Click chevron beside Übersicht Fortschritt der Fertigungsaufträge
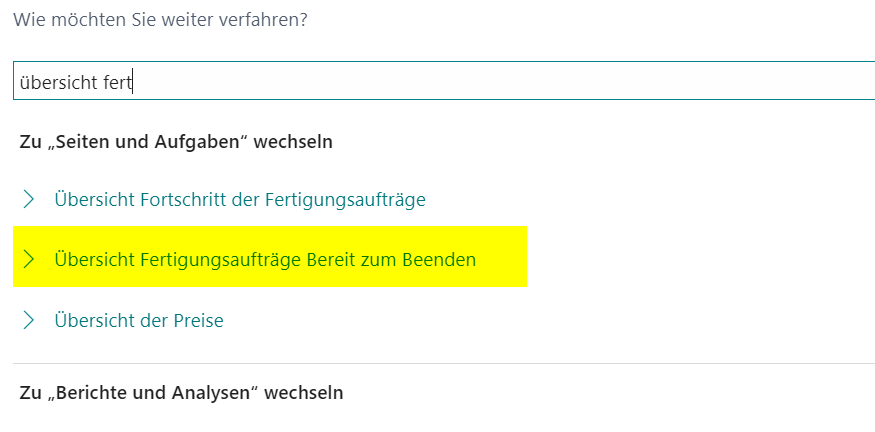875x432 pixels. point(28,199)
